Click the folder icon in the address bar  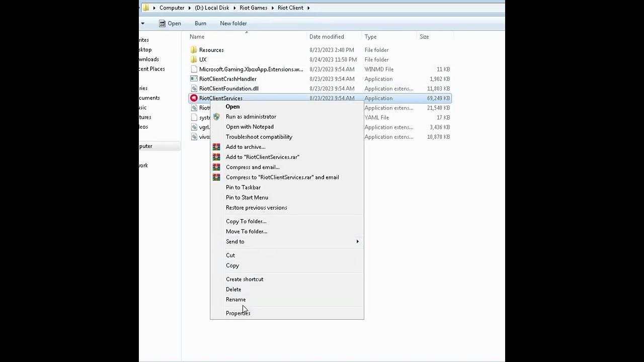coord(146,8)
